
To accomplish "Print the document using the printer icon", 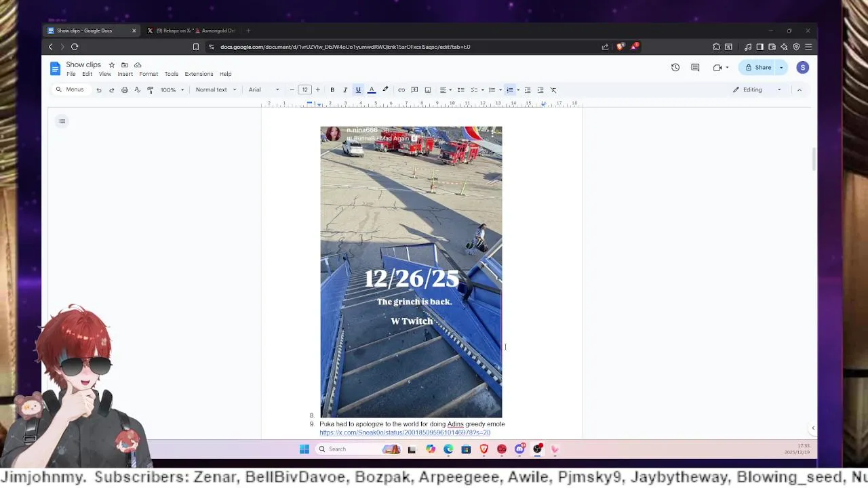I will (x=125, y=90).
